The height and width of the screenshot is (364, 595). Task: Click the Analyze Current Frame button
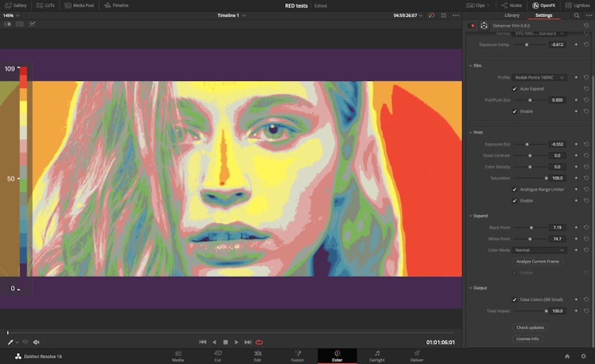pyautogui.click(x=538, y=262)
